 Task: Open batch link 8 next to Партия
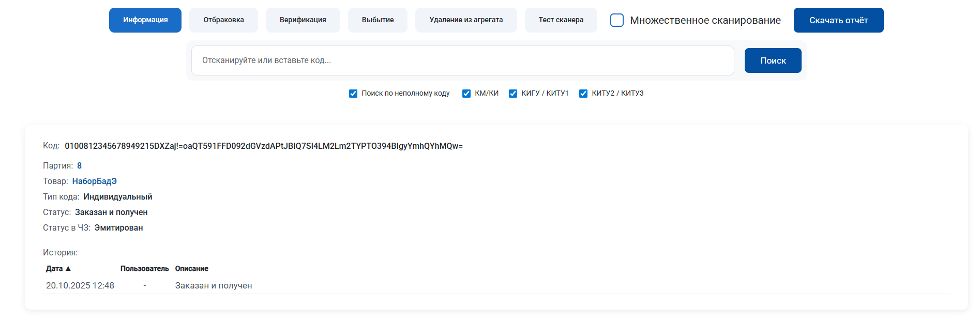(x=79, y=166)
